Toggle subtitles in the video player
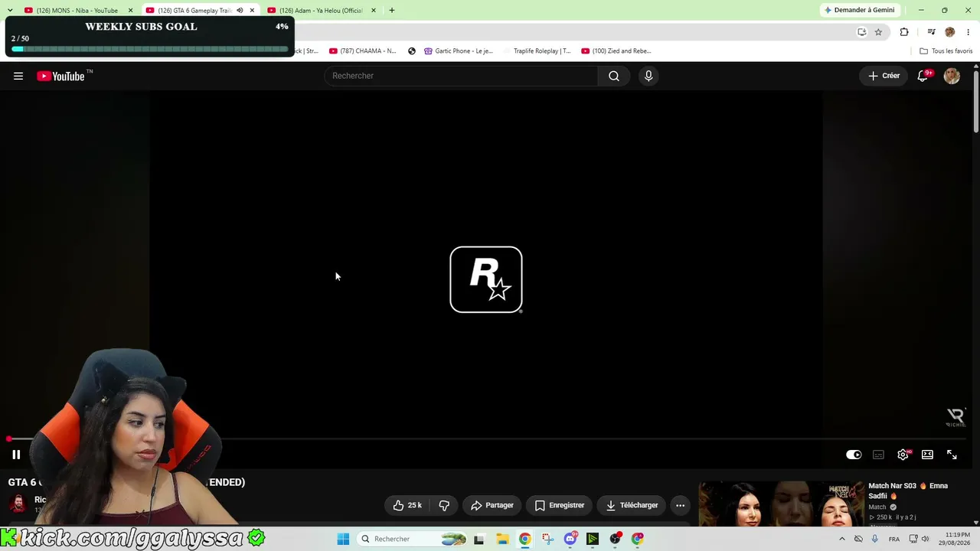Image resolution: width=980 pixels, height=551 pixels. tap(878, 455)
